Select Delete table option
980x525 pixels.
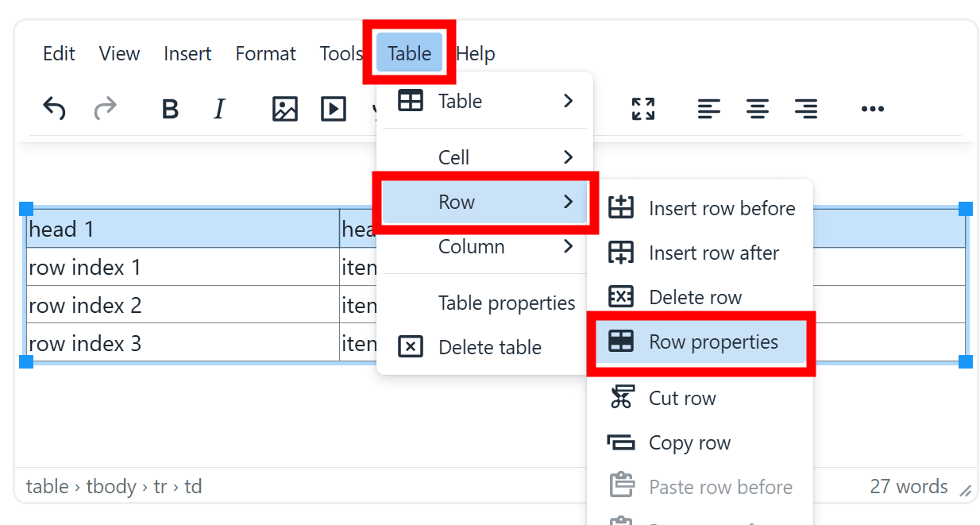tap(489, 347)
